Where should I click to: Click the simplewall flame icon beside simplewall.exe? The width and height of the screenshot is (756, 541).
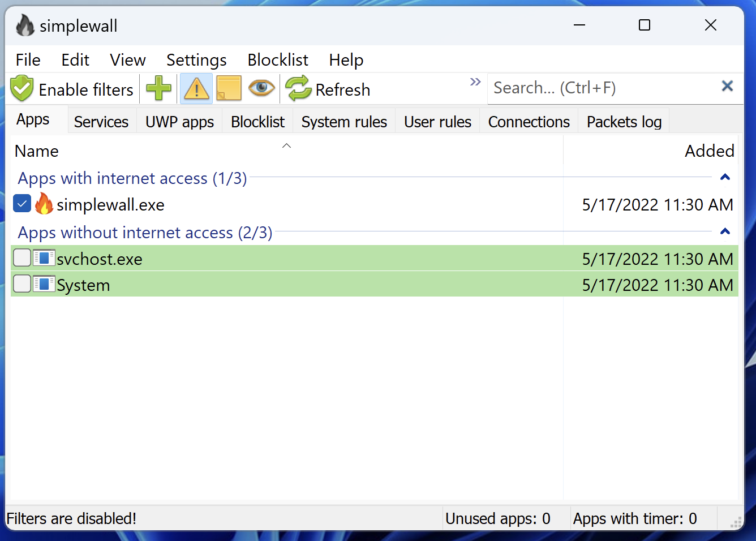(44, 204)
